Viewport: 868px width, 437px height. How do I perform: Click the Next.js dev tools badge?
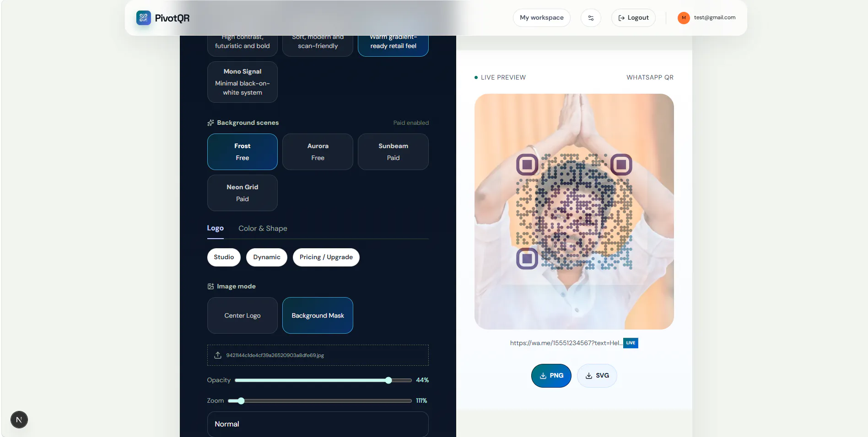tap(19, 420)
